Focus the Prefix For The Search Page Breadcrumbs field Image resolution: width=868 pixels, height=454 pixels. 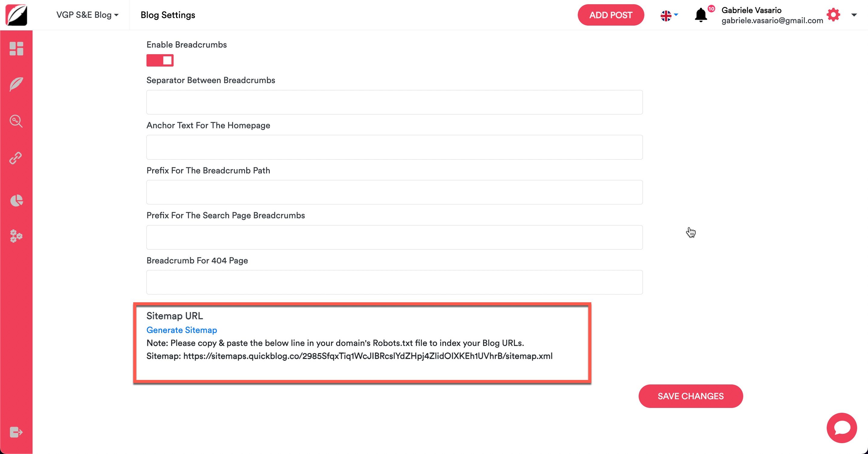coord(394,237)
